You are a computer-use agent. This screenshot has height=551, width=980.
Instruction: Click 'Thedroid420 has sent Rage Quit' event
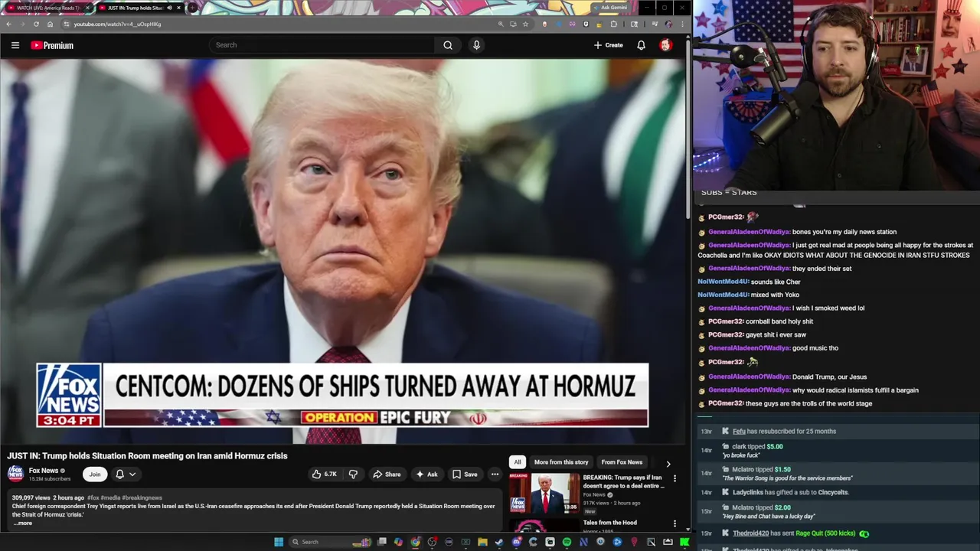click(x=794, y=533)
